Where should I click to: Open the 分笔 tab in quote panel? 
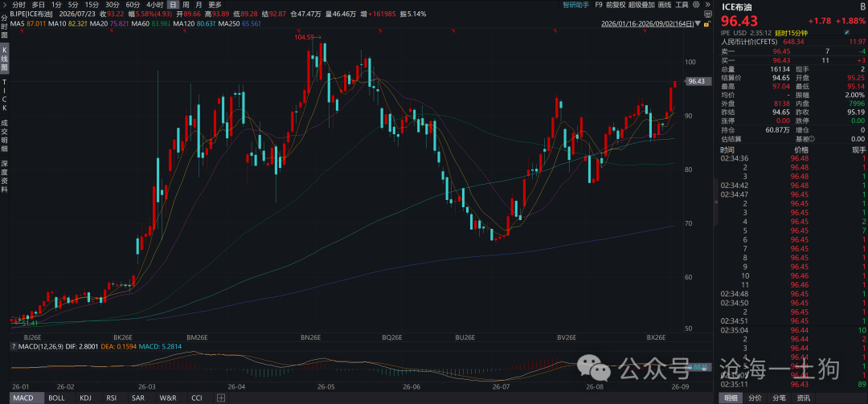[780, 398]
